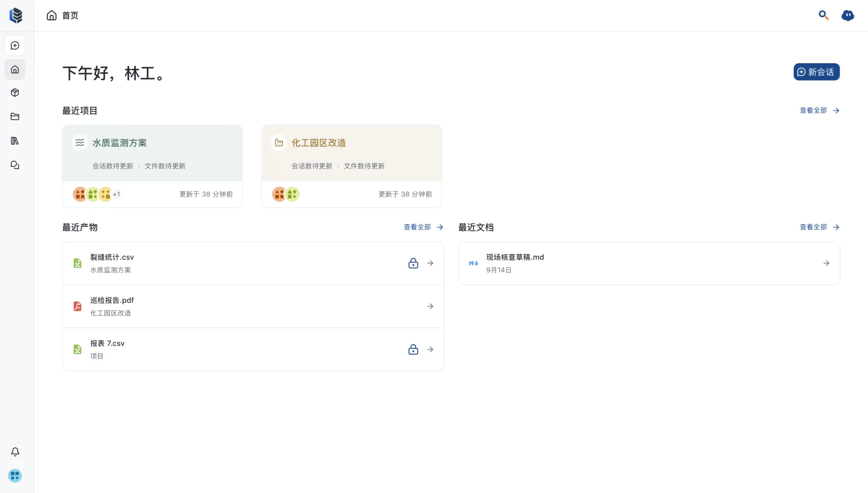This screenshot has height=493, width=868.
Task: Select the home icon in the sidebar
Action: 15,69
